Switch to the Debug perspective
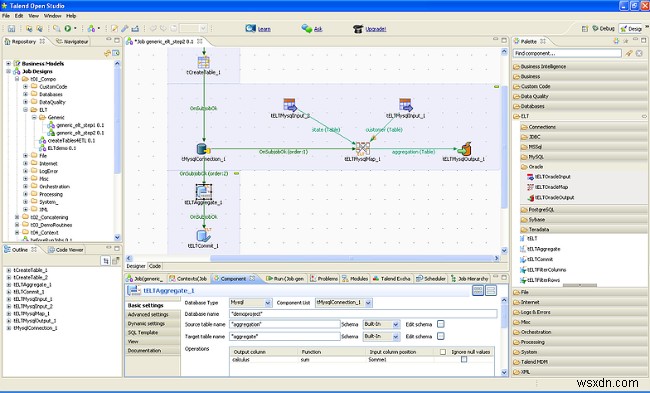Screen dimensions: 650x393 (603, 28)
